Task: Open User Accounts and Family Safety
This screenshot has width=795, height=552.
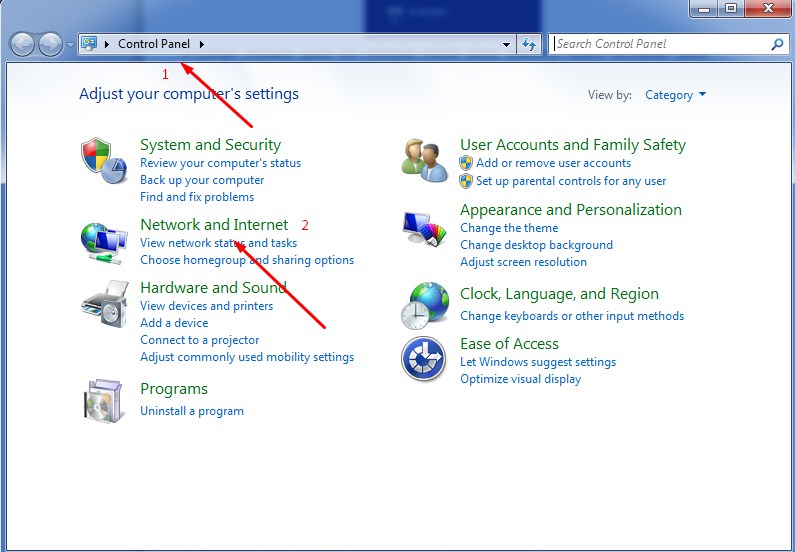Action: pos(573,144)
